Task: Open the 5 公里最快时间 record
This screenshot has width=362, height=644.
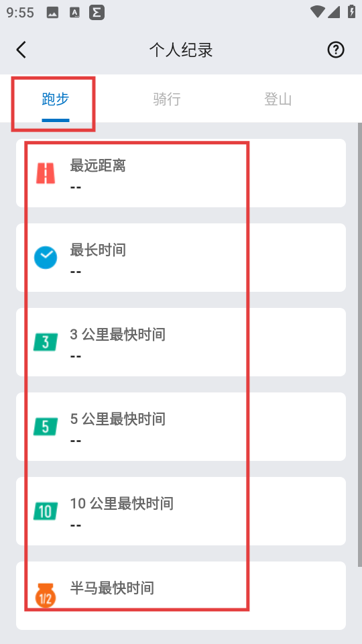Action: tap(181, 427)
